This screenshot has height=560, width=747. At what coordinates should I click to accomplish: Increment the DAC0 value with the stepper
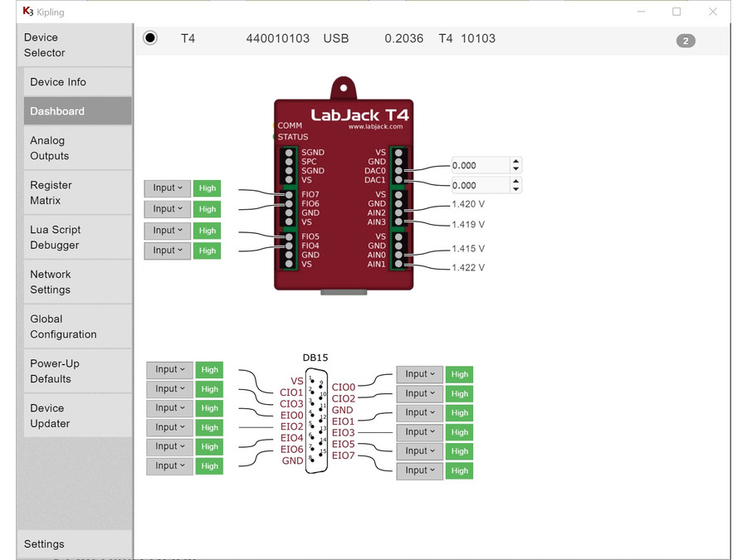[516, 161]
